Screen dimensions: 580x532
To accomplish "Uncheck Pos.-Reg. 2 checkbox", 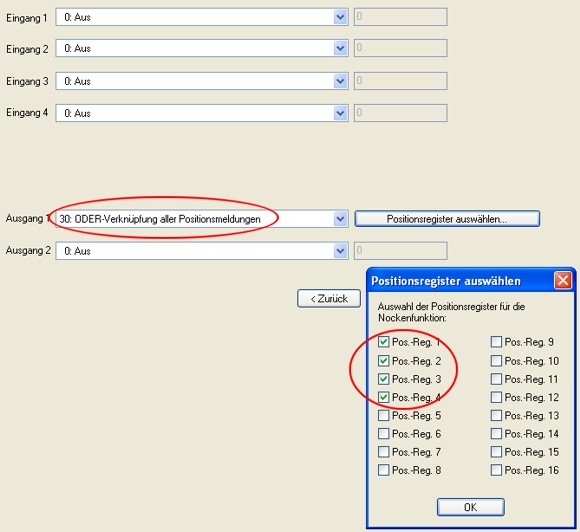I will point(384,360).
